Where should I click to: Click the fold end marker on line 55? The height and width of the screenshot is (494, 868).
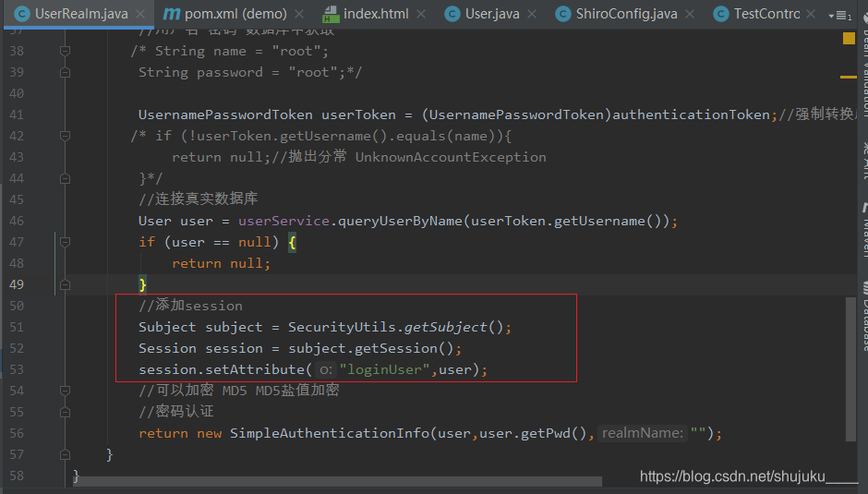tap(65, 412)
